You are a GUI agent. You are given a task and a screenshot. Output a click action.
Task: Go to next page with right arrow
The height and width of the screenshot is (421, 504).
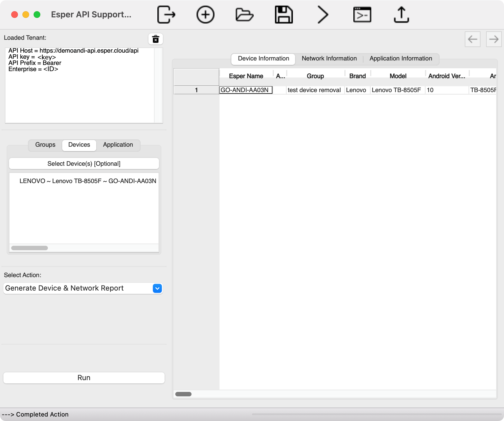click(x=494, y=39)
